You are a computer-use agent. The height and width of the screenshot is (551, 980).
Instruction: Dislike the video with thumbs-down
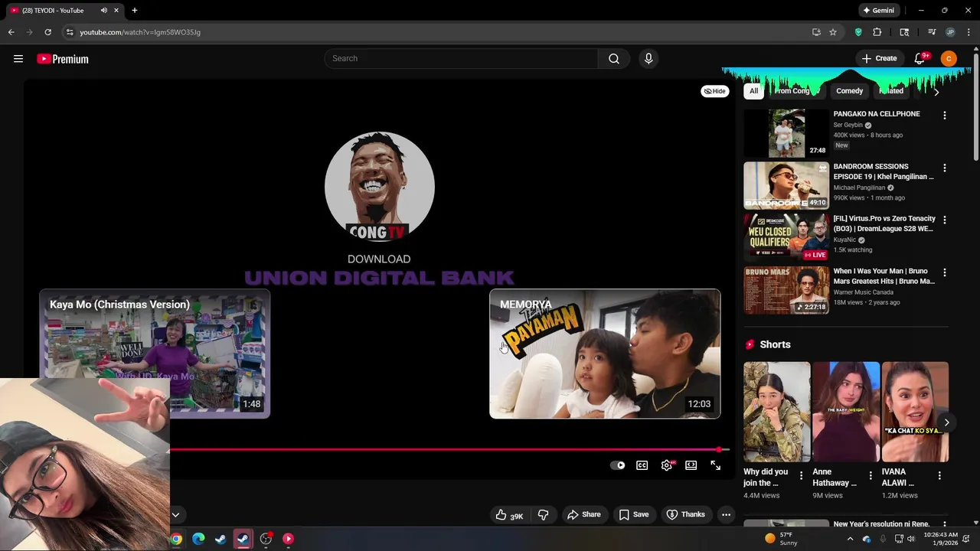543,515
